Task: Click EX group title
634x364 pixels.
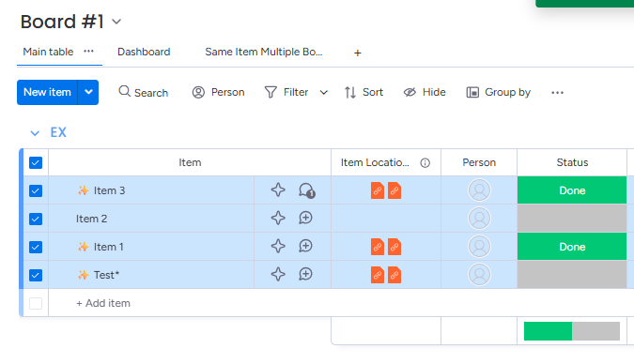Action: coord(58,132)
